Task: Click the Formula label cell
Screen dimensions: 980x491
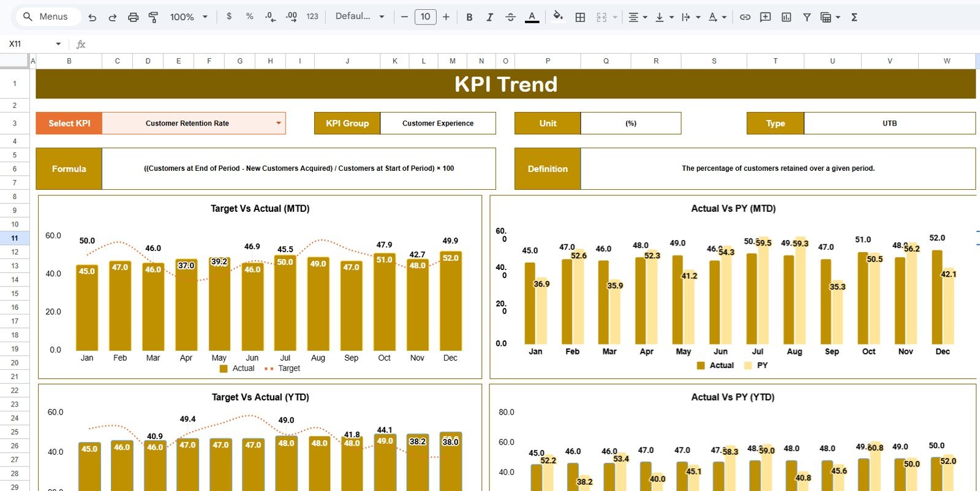Action: point(69,168)
